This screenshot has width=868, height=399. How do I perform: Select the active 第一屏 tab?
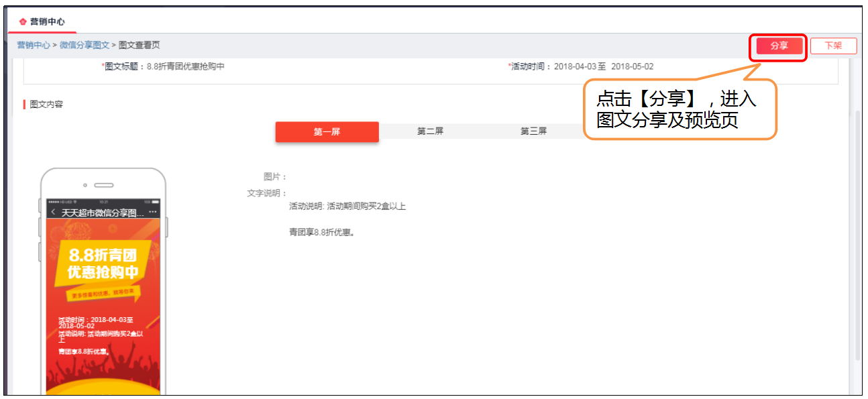pyautogui.click(x=327, y=131)
